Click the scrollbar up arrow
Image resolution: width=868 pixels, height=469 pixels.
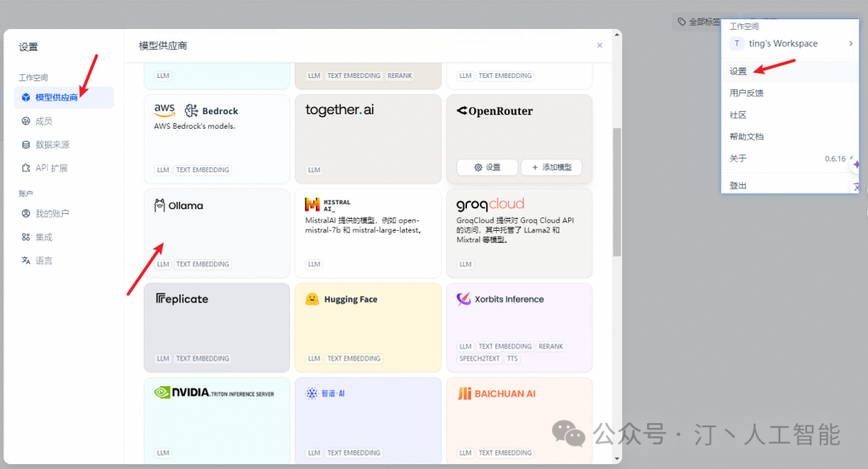[616, 35]
